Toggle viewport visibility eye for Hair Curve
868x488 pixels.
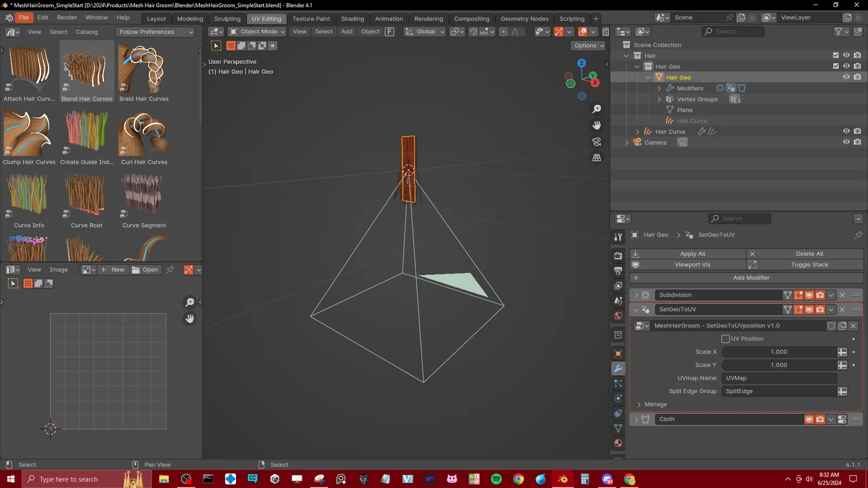(x=846, y=131)
